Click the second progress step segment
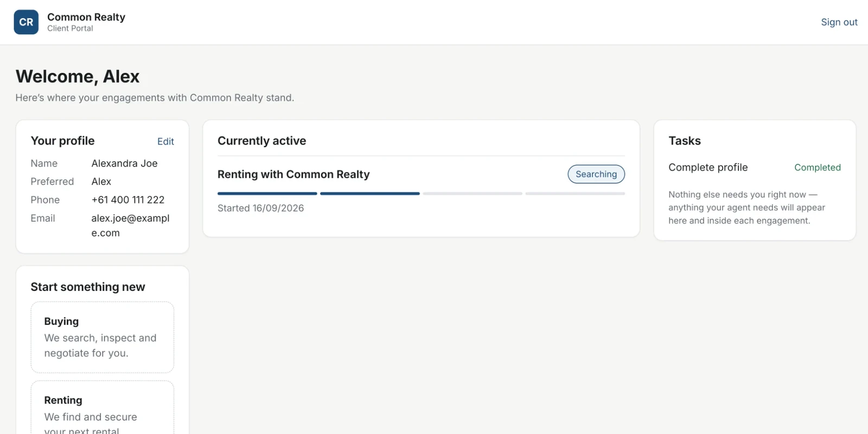The image size is (868, 434). (370, 194)
